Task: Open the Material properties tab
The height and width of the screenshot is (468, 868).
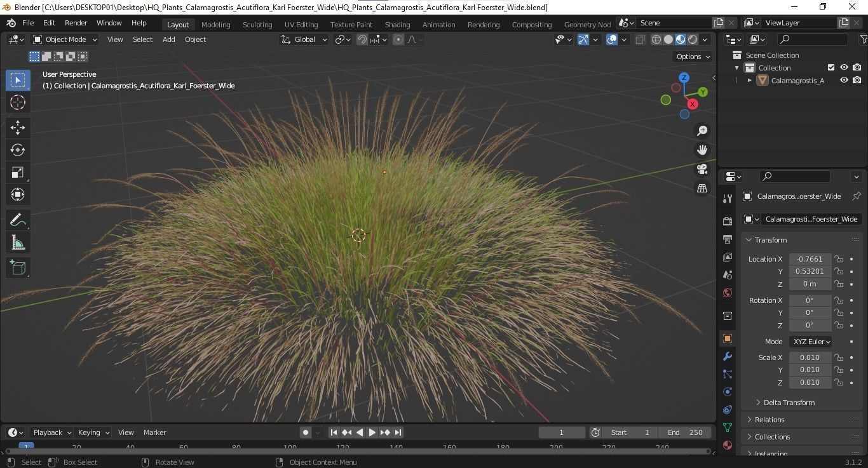Action: (x=728, y=445)
